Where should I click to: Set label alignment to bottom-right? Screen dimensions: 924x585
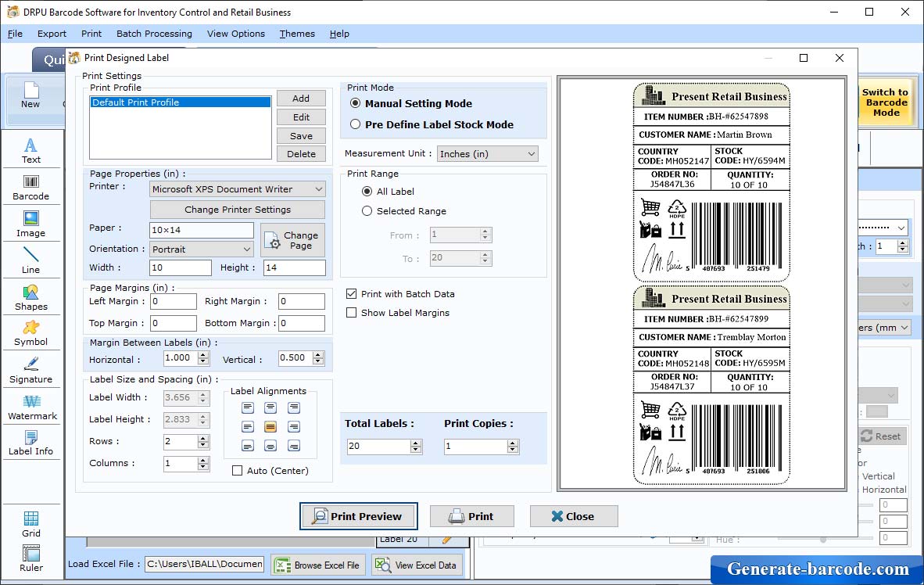[x=293, y=446]
